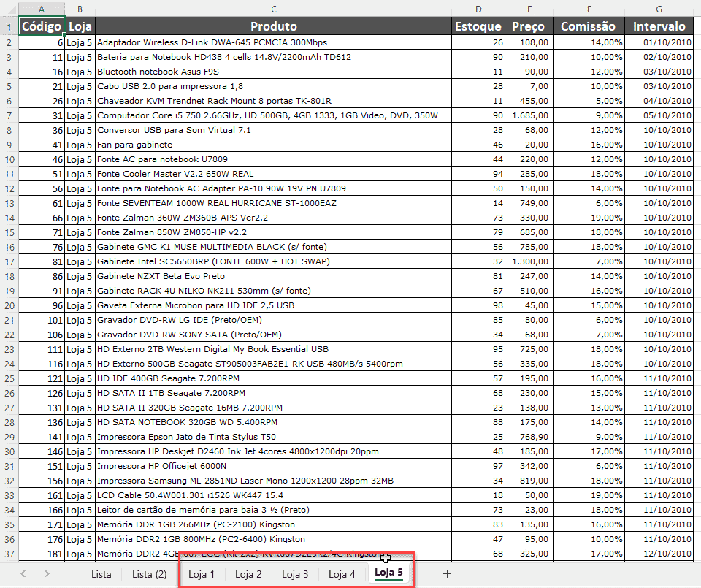Select column A header
Viewport: 701px width, 588px height.
coord(42,9)
